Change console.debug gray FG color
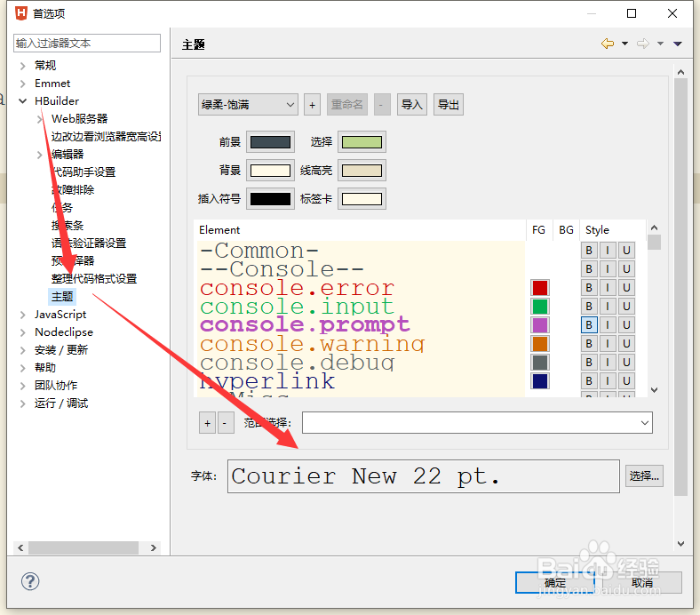 coord(540,363)
